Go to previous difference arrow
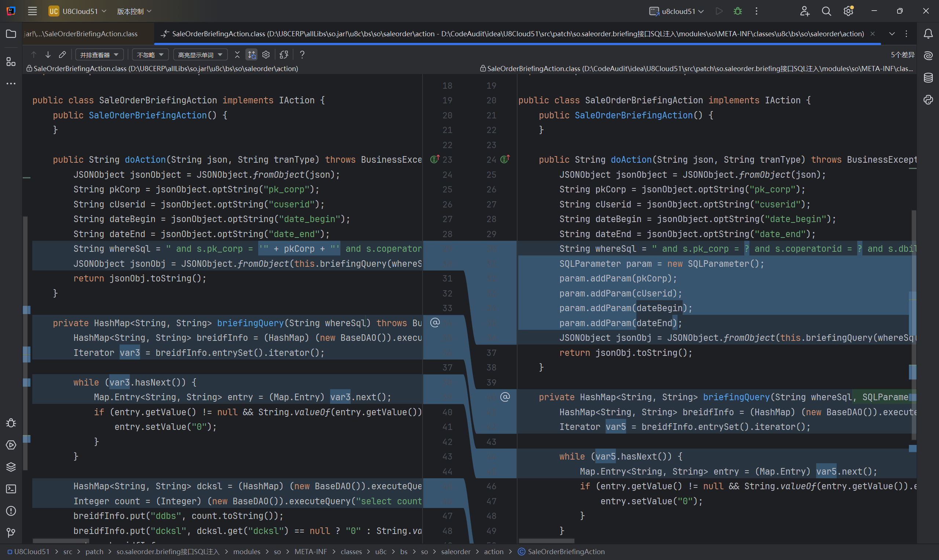939x560 pixels. [x=34, y=55]
